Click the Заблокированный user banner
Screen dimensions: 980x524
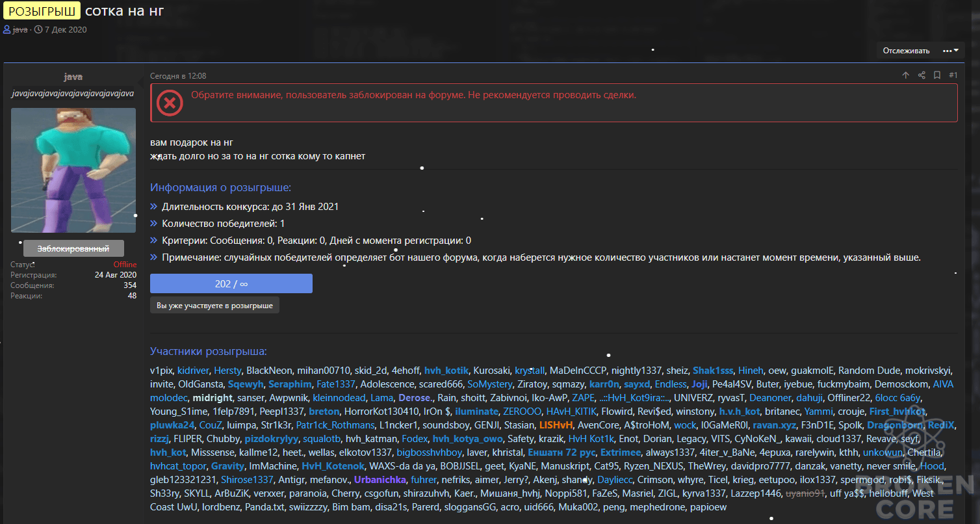(x=73, y=249)
